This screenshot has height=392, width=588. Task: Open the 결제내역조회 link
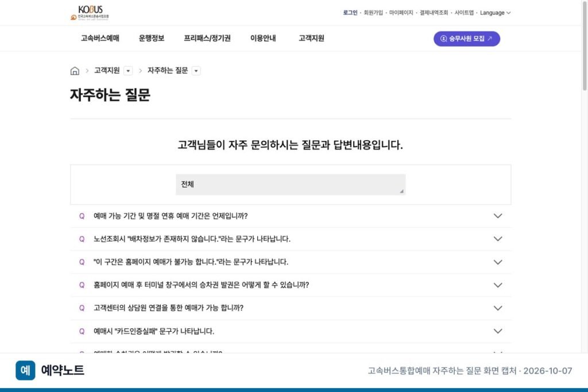434,13
